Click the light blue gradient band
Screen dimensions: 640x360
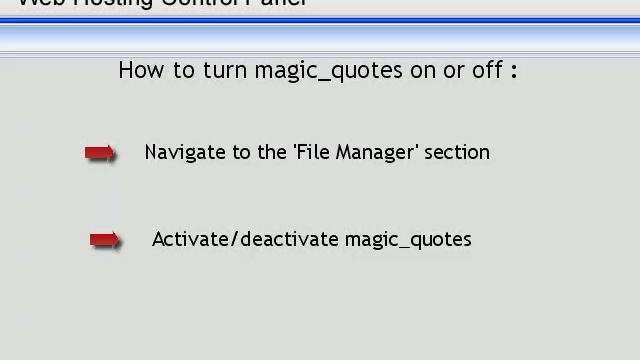click(x=320, y=38)
